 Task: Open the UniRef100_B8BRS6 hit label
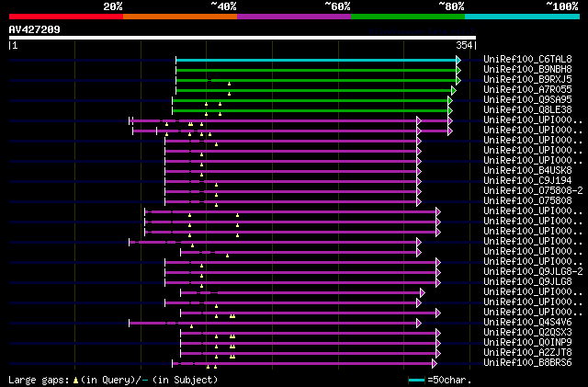[527, 362]
